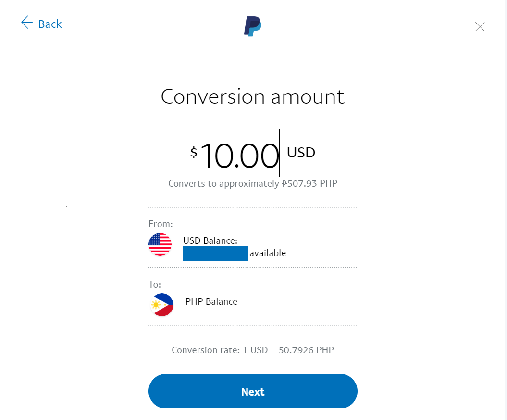Viewport: 507px width, 420px height.
Task: Select the US flag icon next to USD Balance
Action: click(160, 244)
